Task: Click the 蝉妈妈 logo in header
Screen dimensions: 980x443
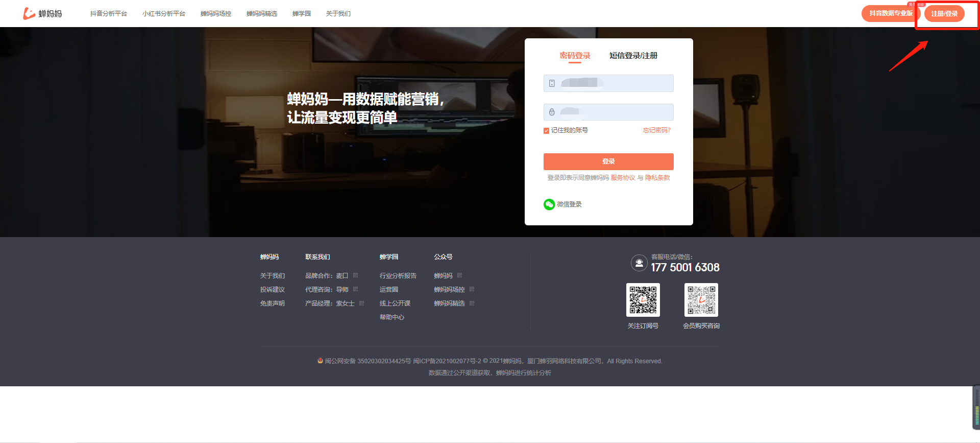Action: [x=42, y=13]
